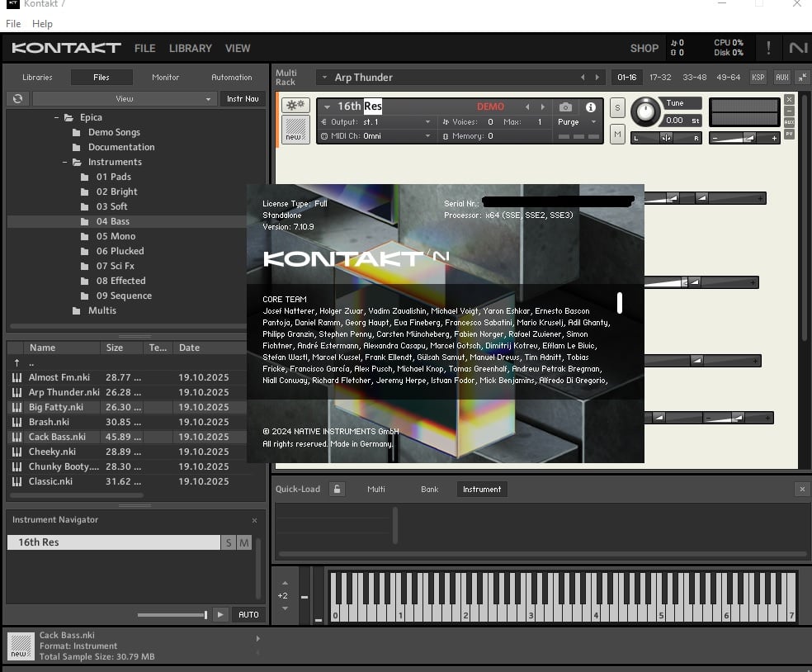Close the 16th Res instrument header
Screen dimensions: 812x672
point(789,99)
